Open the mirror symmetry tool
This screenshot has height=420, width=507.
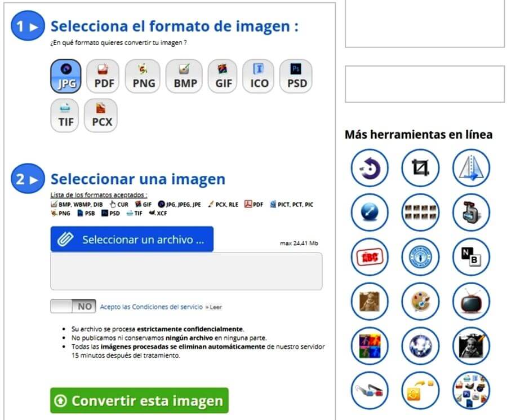[471, 168]
